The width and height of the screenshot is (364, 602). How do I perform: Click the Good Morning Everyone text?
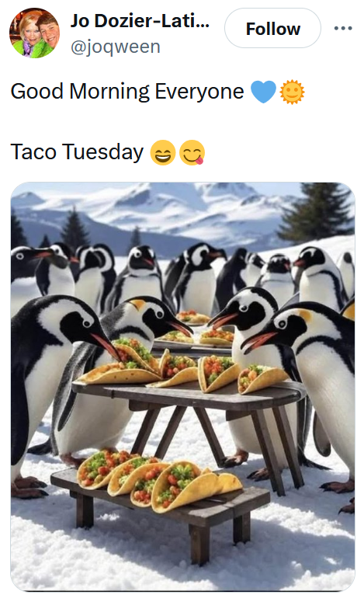tap(127, 92)
